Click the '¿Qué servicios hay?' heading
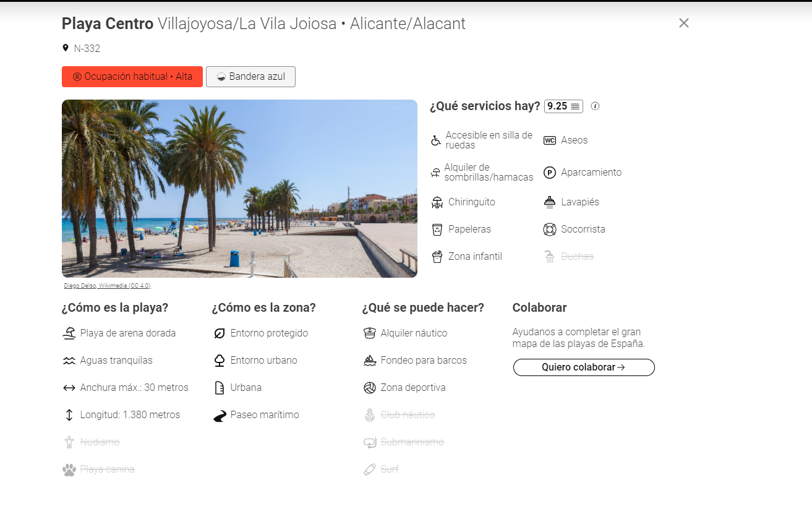 tap(485, 106)
